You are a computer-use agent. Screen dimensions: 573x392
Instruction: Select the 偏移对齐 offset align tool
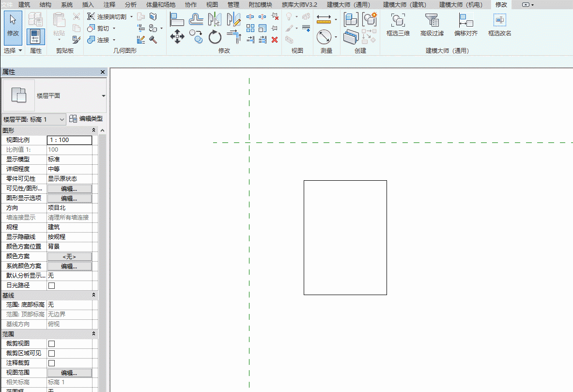coord(465,25)
